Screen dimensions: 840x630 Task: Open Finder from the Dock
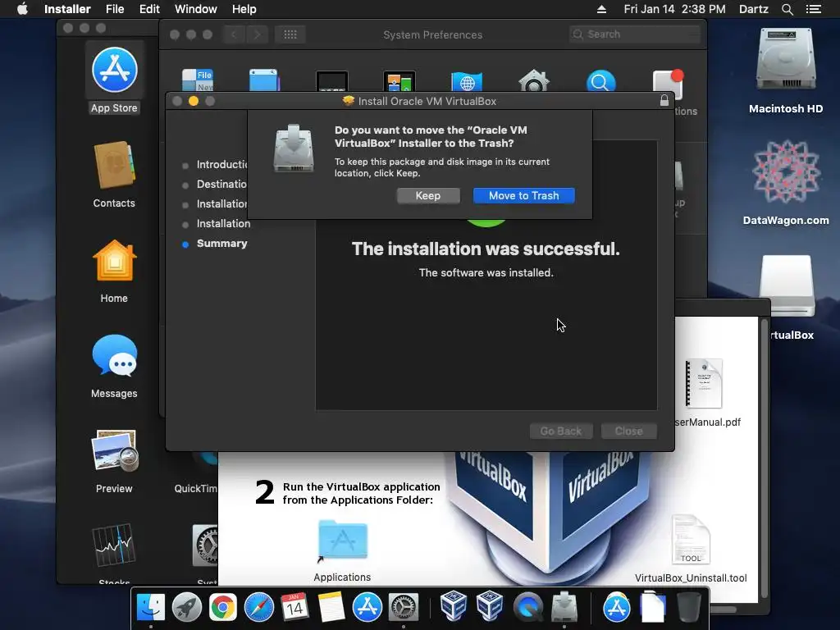pyautogui.click(x=151, y=608)
